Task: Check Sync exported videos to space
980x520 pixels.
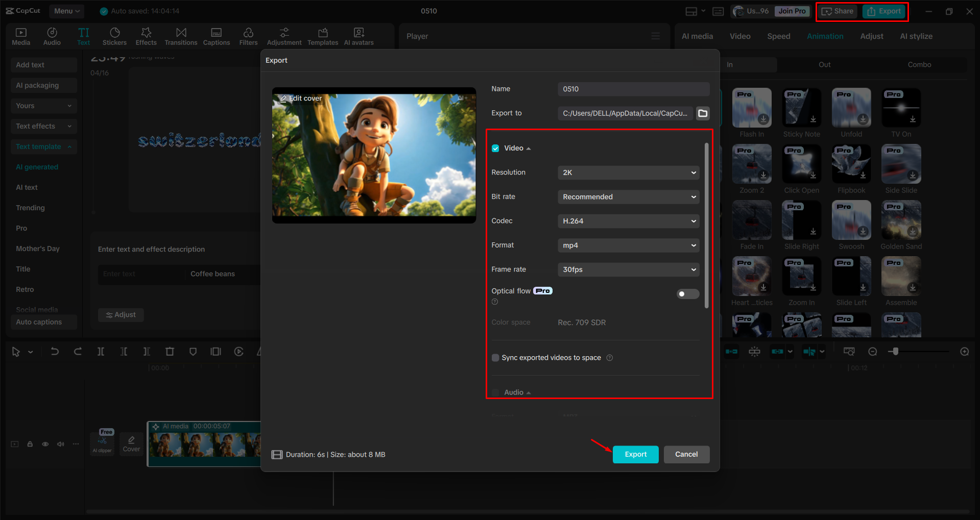Action: (495, 358)
